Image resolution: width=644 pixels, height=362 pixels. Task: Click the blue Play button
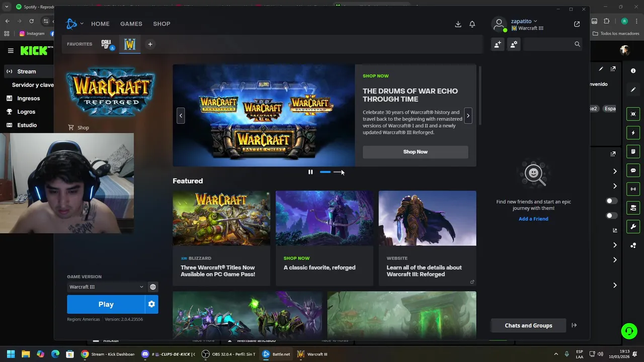(x=106, y=304)
